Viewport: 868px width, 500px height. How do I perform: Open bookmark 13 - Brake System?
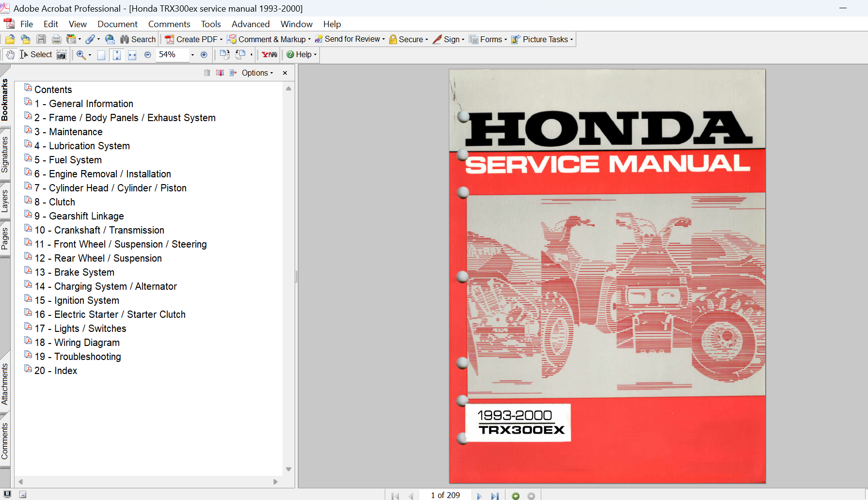[75, 272]
